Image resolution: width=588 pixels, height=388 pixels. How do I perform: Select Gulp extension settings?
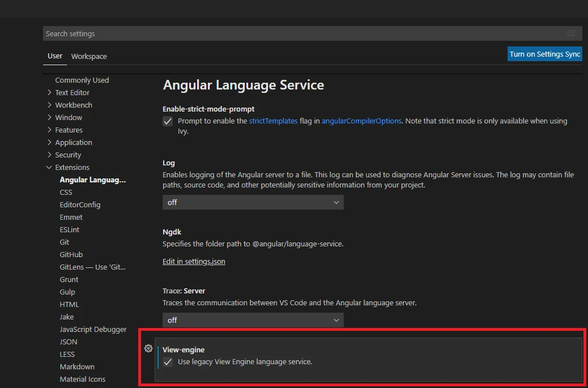[x=67, y=292]
